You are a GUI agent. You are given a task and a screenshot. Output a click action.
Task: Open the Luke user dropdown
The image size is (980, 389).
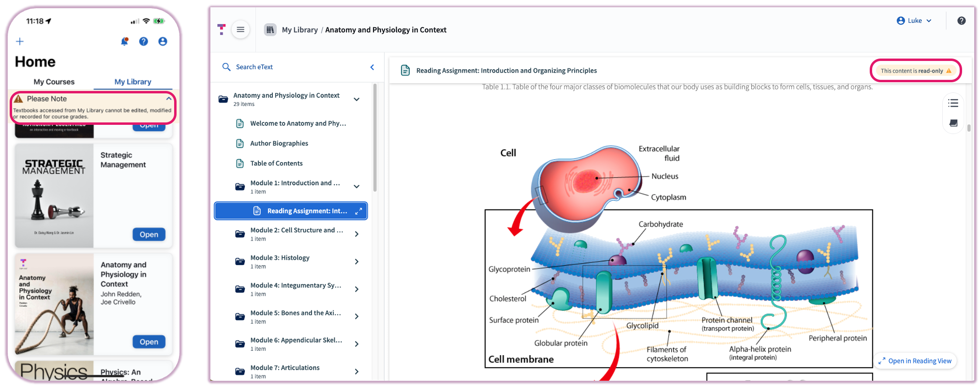click(914, 21)
